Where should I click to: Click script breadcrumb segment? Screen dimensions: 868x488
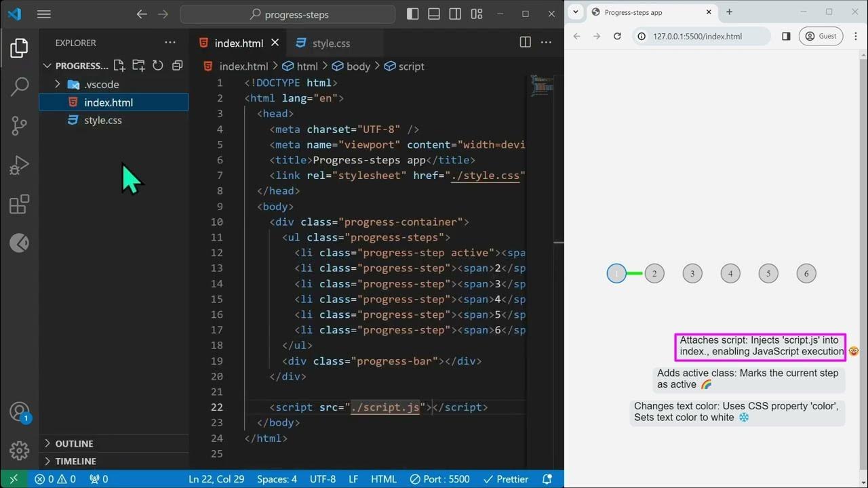click(404, 66)
